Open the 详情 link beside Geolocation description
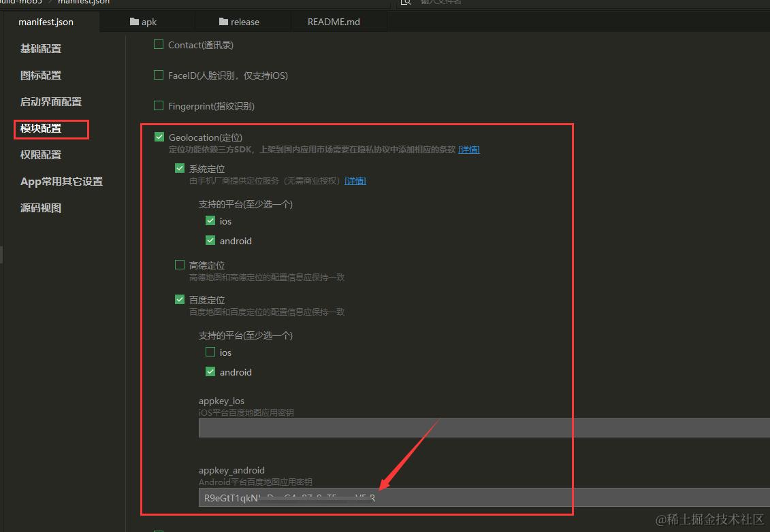This screenshot has width=770, height=532. click(x=469, y=150)
